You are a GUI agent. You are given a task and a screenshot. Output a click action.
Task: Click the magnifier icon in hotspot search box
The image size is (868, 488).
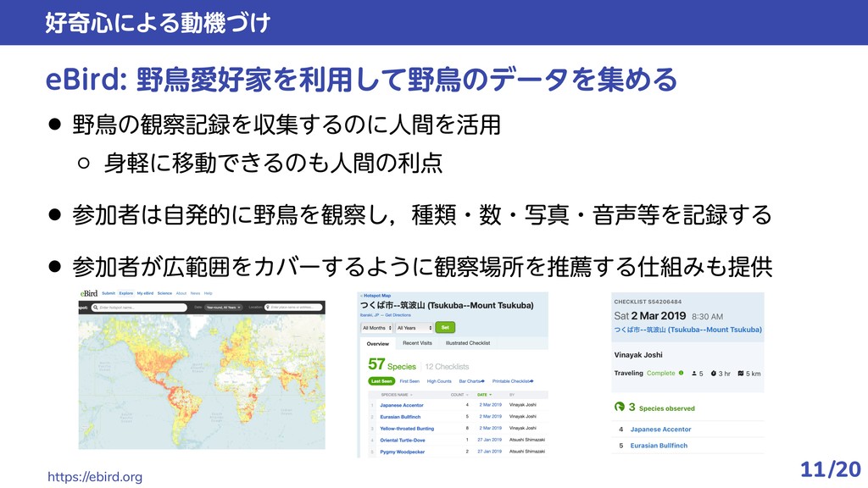tap(96, 307)
